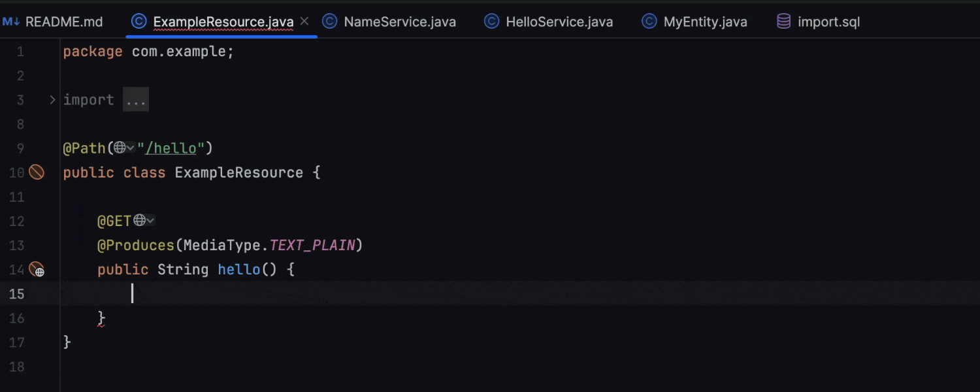Open the chevron dropdown after @GET globe
The image size is (980, 392).
[150, 221]
